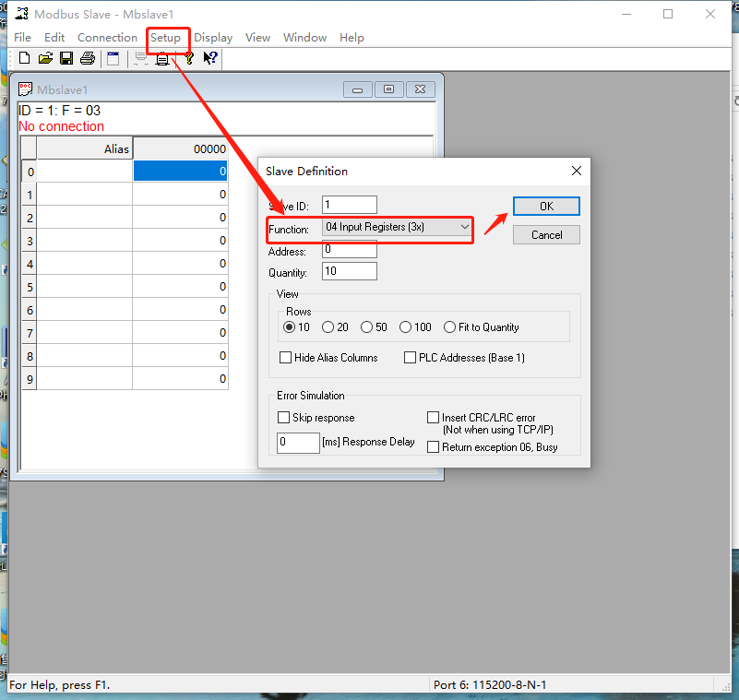739x700 pixels.
Task: Click the Cancel button
Action: [x=546, y=235]
